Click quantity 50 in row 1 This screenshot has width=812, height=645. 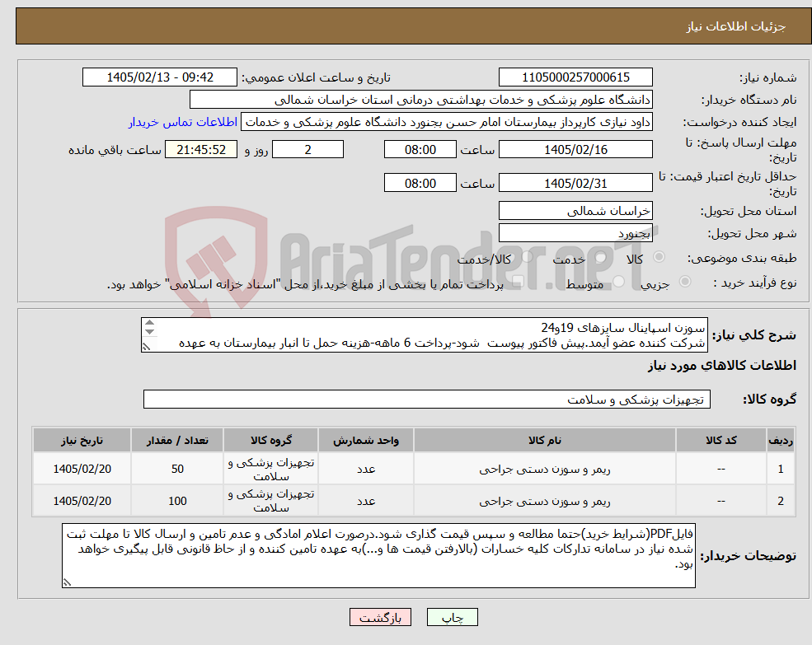click(177, 469)
